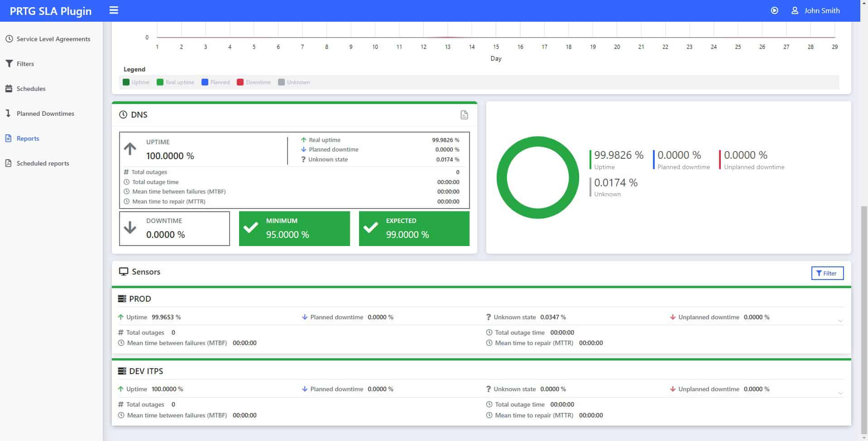This screenshot has height=441, width=868.
Task: Click PROD Unknown state 0.0347 %
Action: pyautogui.click(x=553, y=317)
